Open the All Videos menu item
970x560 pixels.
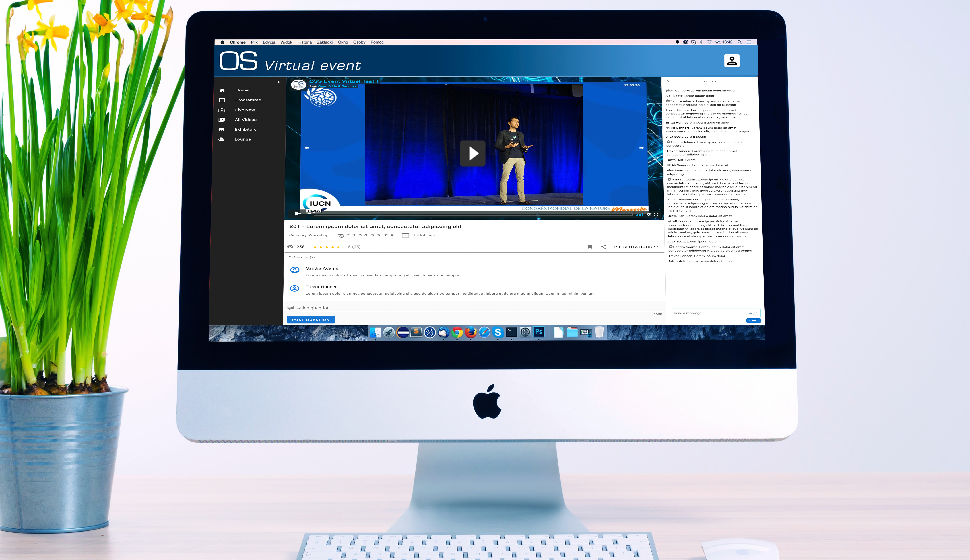[246, 120]
